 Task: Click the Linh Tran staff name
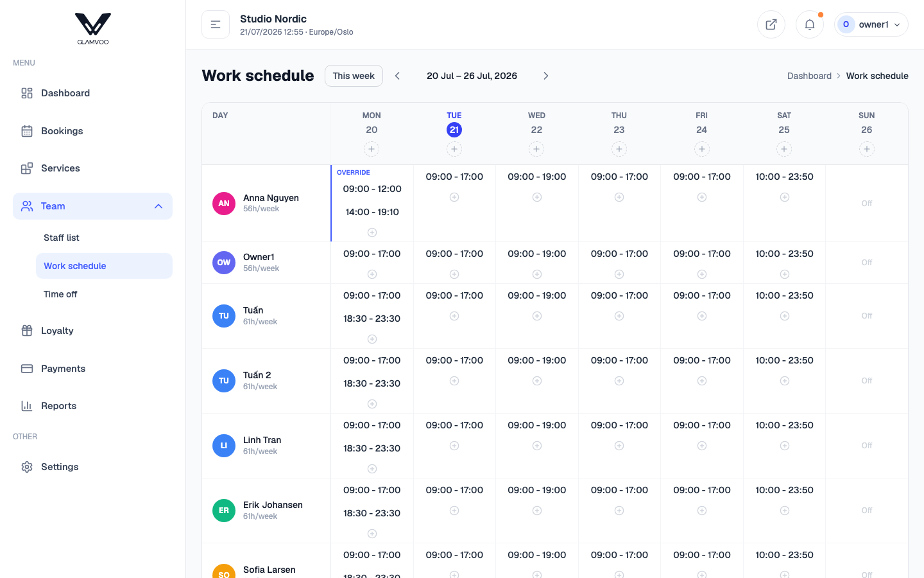262,440
